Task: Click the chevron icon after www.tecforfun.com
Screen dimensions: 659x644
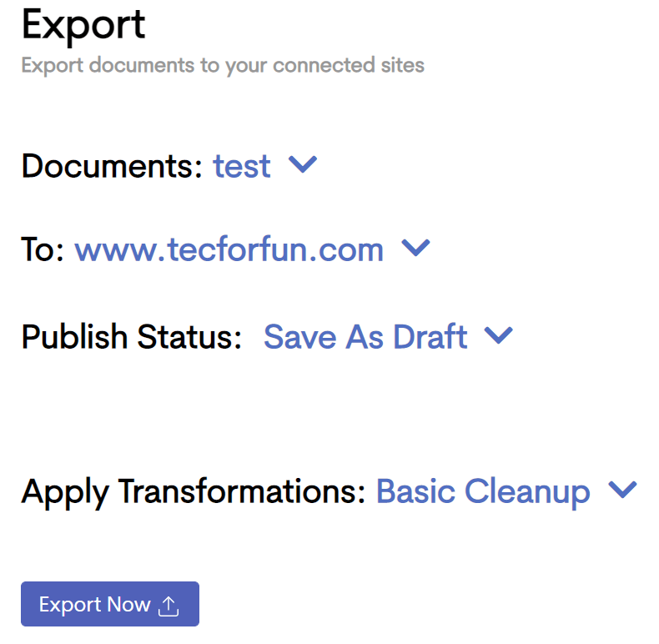Action: (x=415, y=248)
